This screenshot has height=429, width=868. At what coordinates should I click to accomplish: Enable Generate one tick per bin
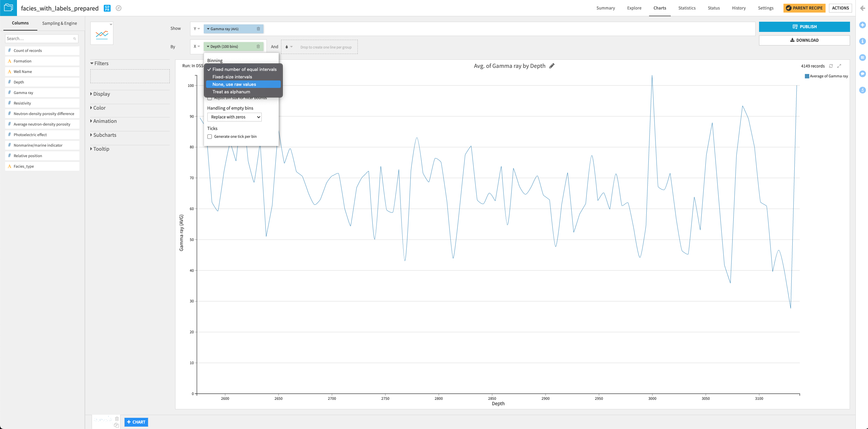210,136
